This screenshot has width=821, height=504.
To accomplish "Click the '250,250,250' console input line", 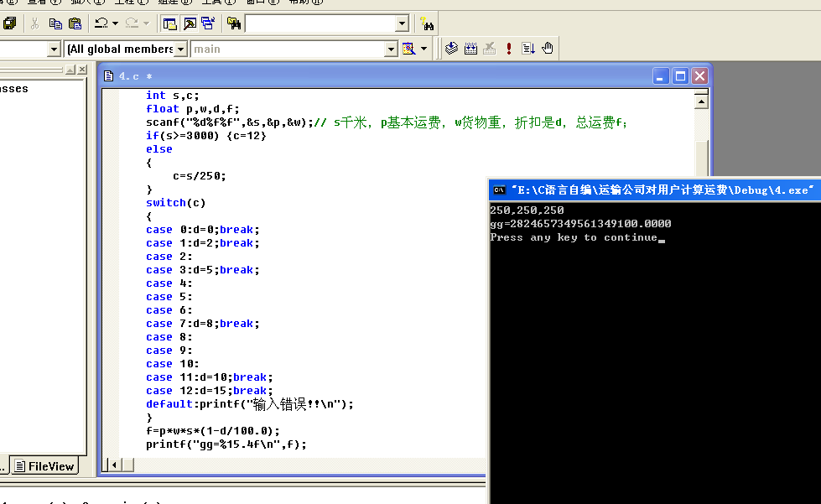I will point(527,210).
